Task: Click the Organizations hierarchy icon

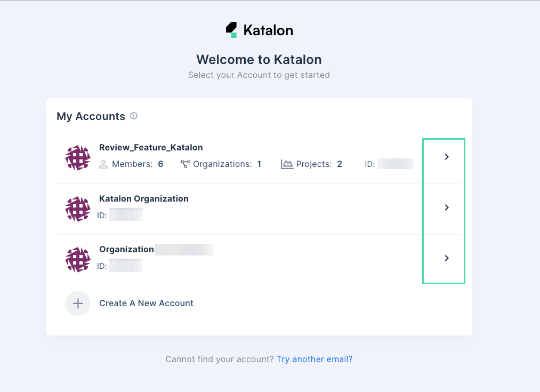Action: click(187, 164)
